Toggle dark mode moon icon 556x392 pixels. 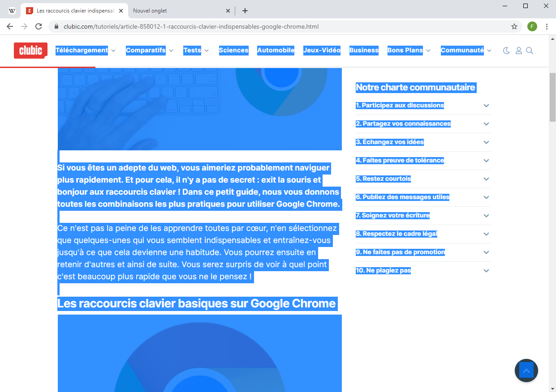pos(506,51)
